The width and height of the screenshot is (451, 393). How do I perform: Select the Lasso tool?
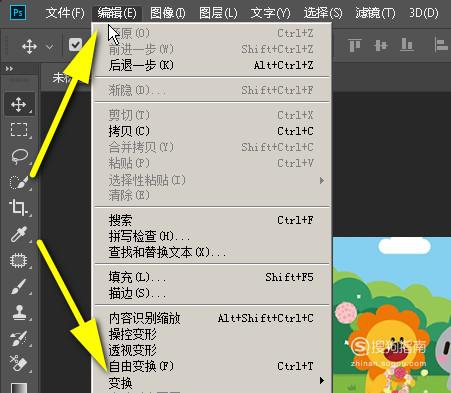(x=19, y=156)
